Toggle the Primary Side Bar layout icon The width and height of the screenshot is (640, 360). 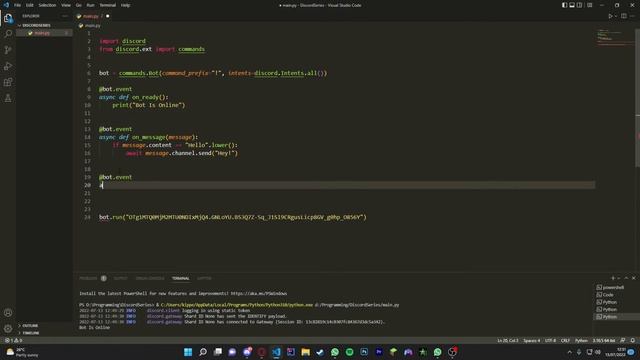pos(564,5)
